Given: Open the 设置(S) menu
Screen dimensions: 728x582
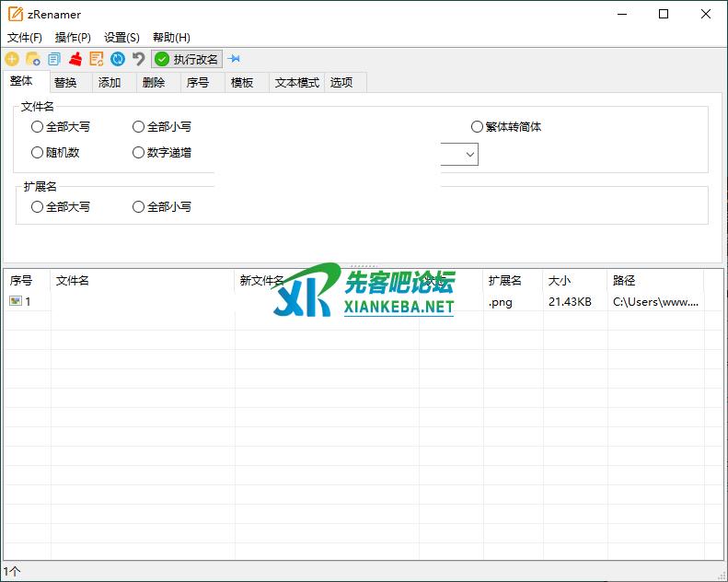Looking at the screenshot, I should click(x=121, y=38).
